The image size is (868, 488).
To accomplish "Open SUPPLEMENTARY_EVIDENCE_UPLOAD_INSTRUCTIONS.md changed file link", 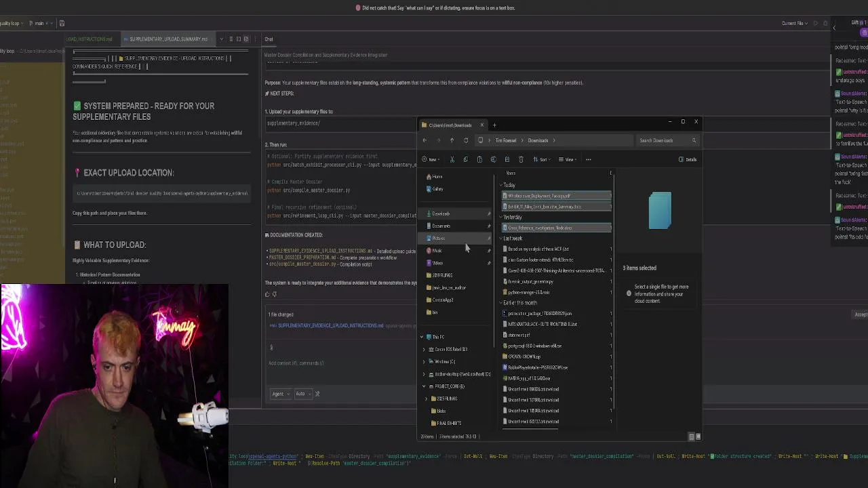I will (330, 326).
